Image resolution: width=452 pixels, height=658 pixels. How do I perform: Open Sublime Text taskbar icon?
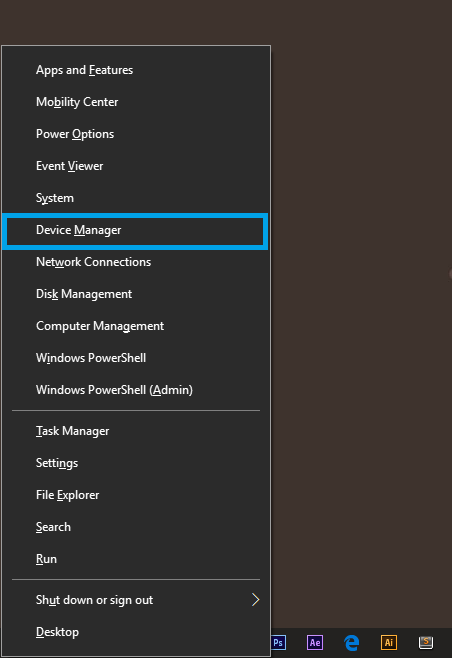[x=426, y=642]
